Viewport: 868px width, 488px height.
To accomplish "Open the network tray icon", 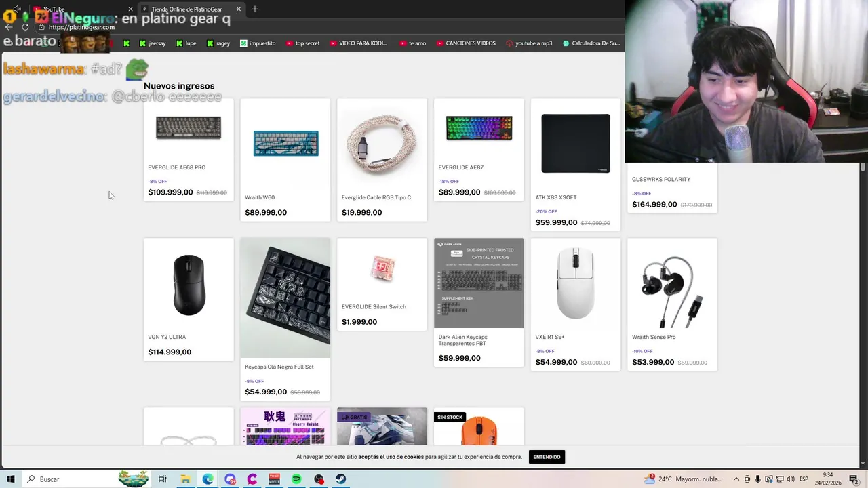I will coord(780,479).
